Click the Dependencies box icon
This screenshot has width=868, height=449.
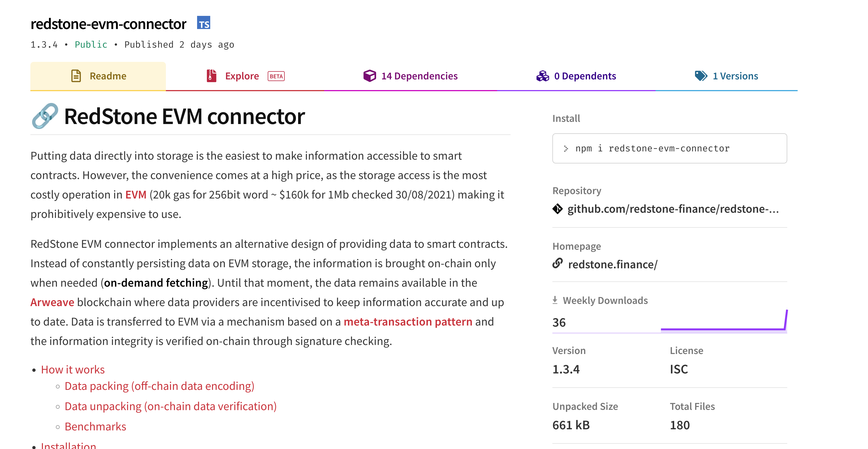(x=369, y=76)
